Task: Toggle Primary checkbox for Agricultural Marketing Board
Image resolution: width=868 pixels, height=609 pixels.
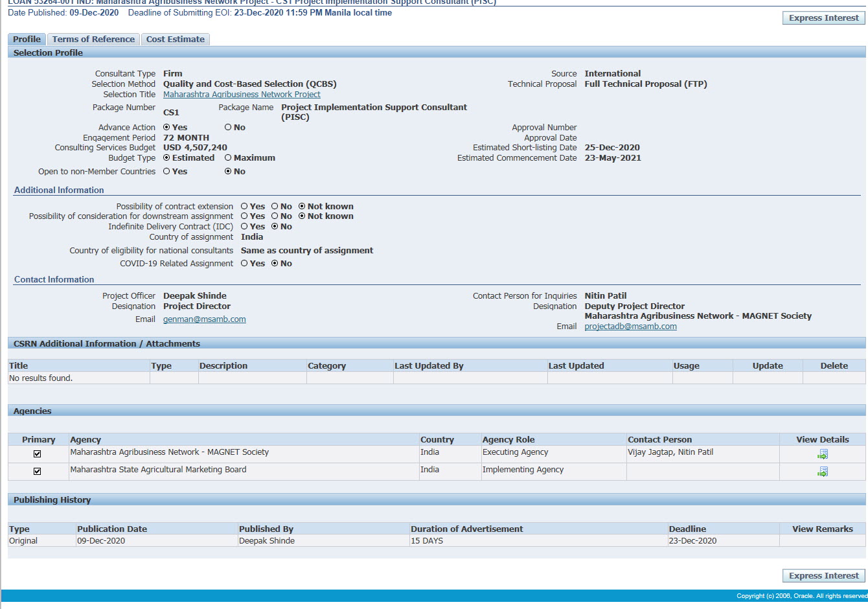Action: tap(37, 472)
